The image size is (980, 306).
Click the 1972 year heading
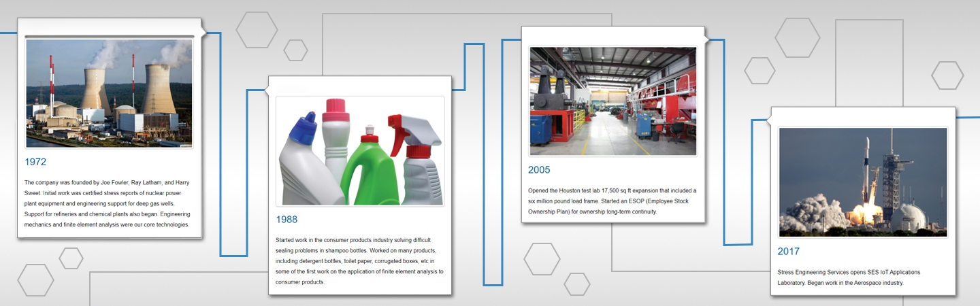(35, 163)
